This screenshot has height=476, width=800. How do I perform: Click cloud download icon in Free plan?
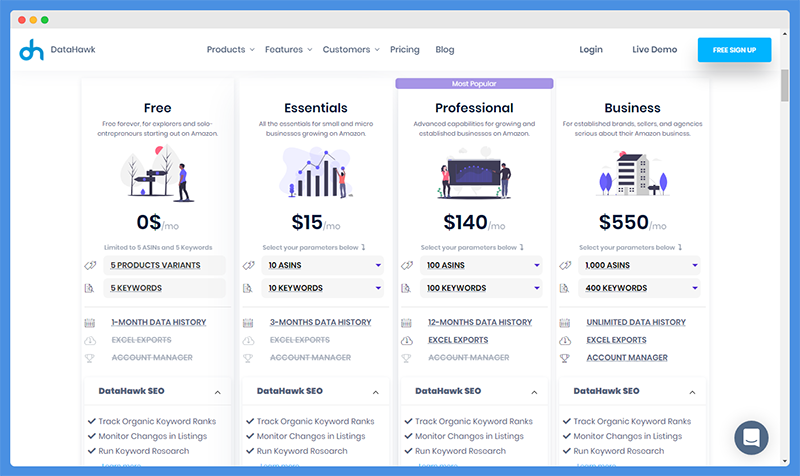tap(90, 340)
